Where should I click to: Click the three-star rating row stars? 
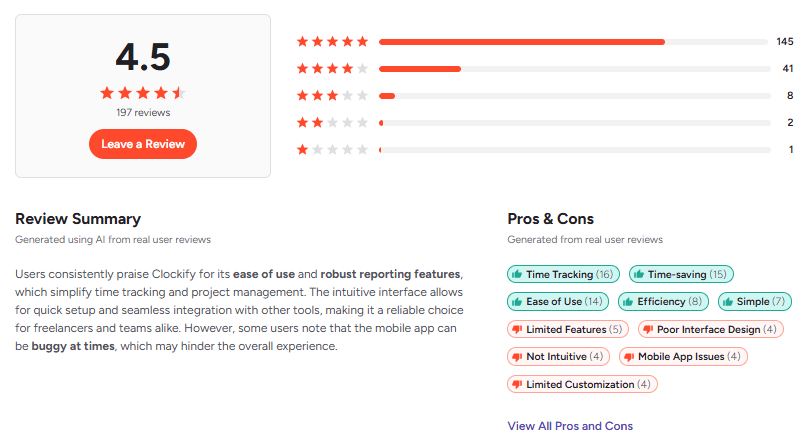pyautogui.click(x=333, y=96)
